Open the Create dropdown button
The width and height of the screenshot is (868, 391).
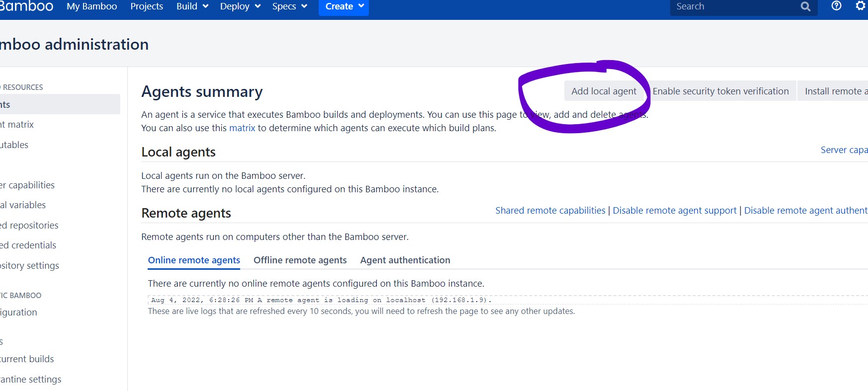click(344, 6)
